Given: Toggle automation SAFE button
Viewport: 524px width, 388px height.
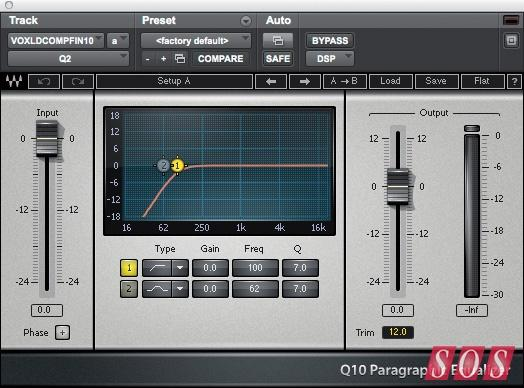Looking at the screenshot, I should coord(278,59).
